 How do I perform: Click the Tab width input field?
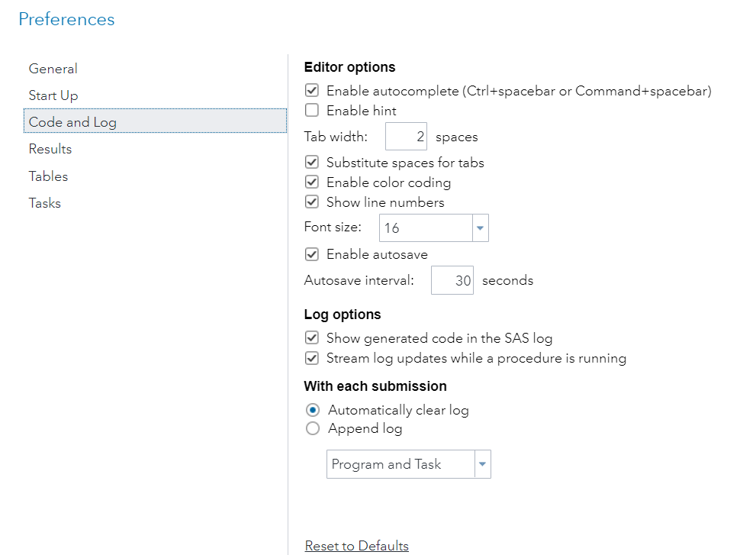point(406,137)
